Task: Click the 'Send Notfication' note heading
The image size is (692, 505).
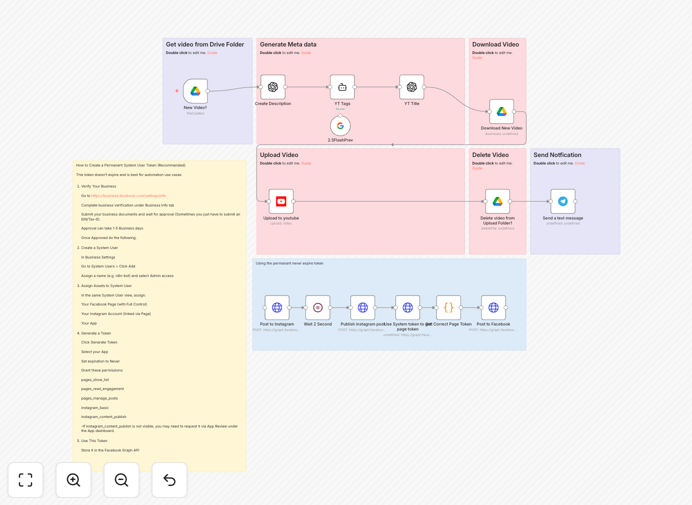Action: coord(557,155)
